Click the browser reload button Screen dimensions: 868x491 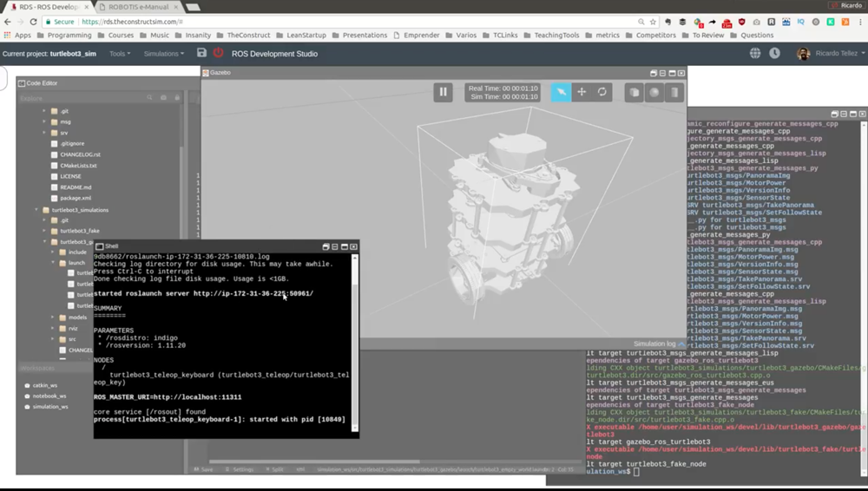(x=33, y=22)
